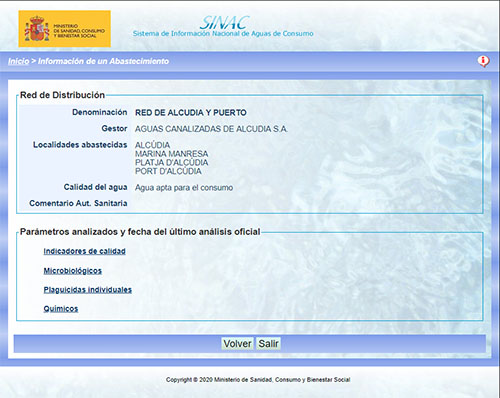The height and width of the screenshot is (398, 500).
Task: Click the Calidad del agua label
Action: [95, 187]
